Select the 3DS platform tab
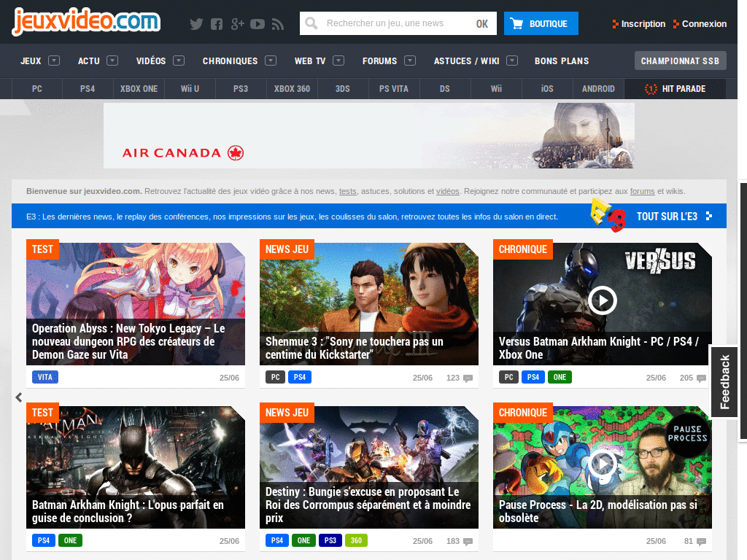This screenshot has width=747, height=560. click(343, 88)
